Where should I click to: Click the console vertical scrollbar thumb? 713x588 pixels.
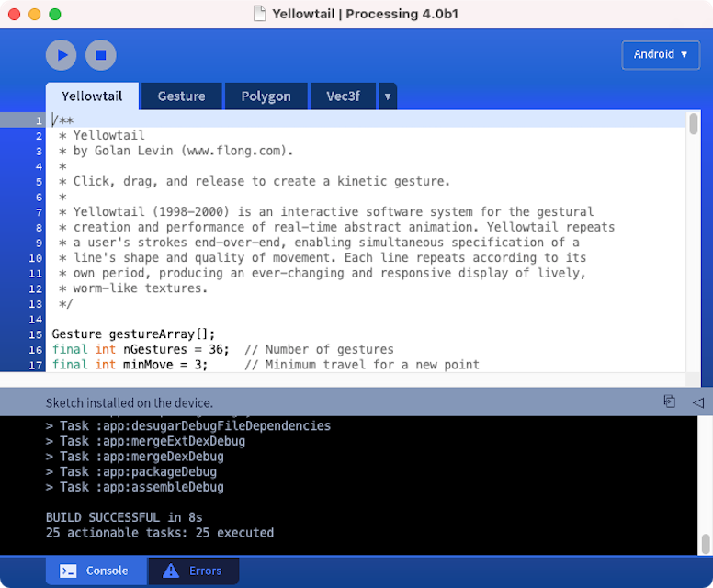706,544
